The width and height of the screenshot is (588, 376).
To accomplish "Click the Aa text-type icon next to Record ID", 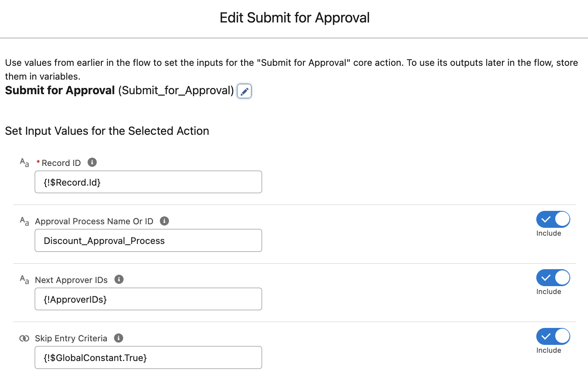I will click(x=24, y=162).
